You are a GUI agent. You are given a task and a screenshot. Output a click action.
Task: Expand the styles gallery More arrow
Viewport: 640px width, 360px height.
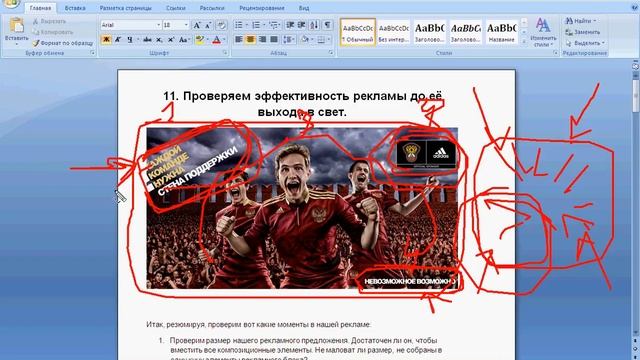524,42
